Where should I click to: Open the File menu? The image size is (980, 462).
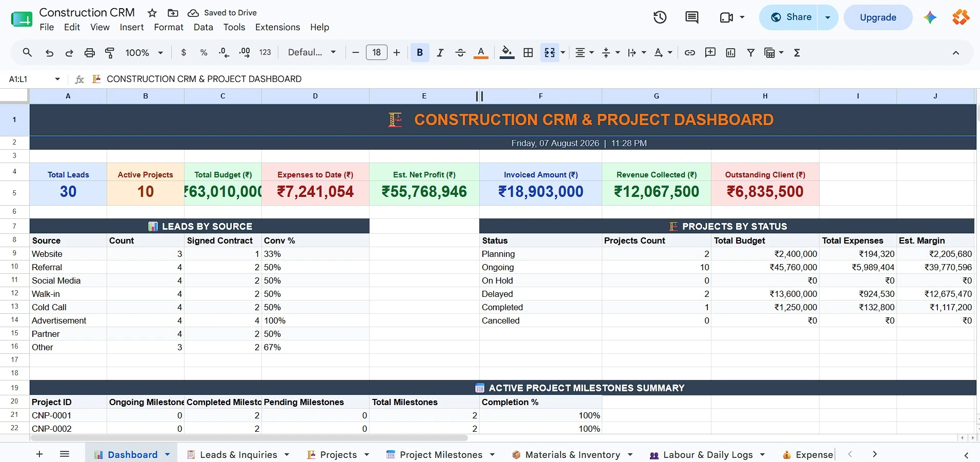47,27
